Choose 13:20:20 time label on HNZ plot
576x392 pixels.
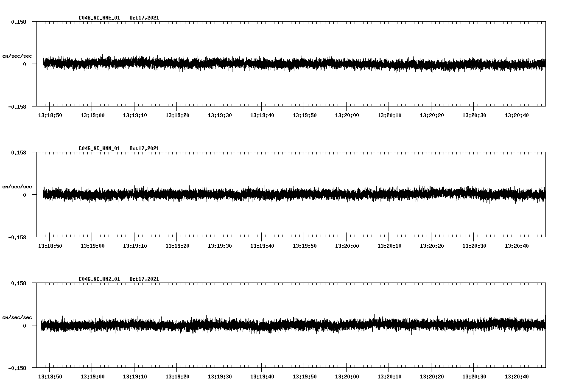point(432,376)
